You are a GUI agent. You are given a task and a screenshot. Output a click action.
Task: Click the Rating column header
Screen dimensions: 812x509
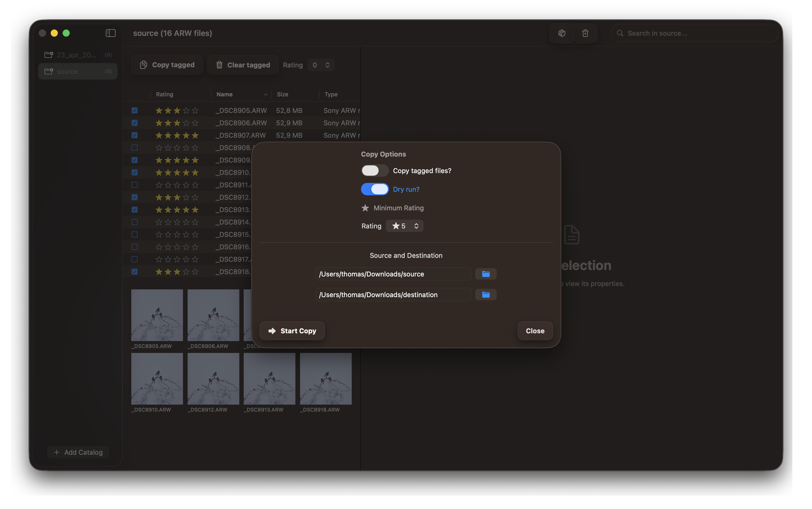164,94
